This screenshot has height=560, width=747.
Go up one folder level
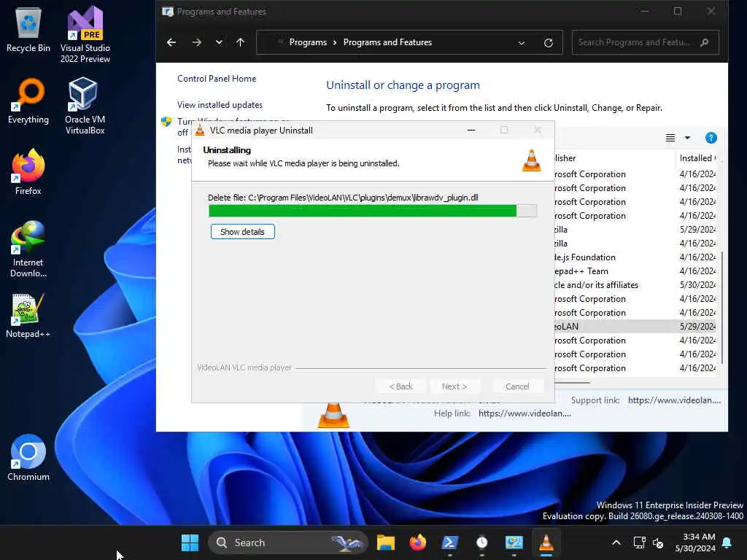(240, 42)
